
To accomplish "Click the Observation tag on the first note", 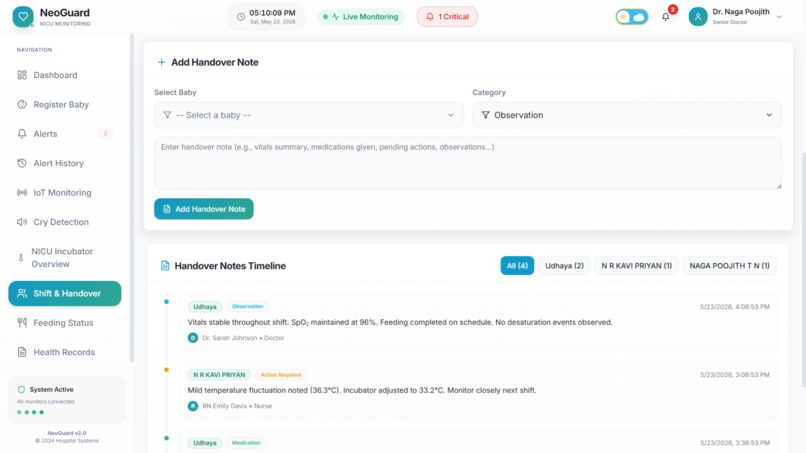I will pos(247,306).
